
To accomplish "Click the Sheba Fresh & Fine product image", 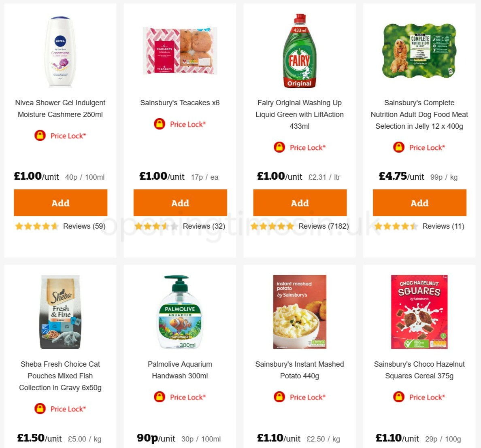I will point(60,311).
